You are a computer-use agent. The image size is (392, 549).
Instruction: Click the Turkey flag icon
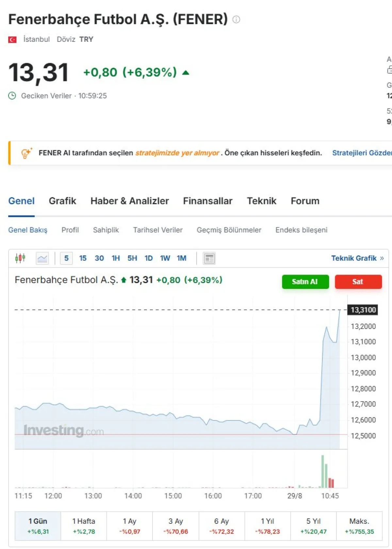[12, 40]
